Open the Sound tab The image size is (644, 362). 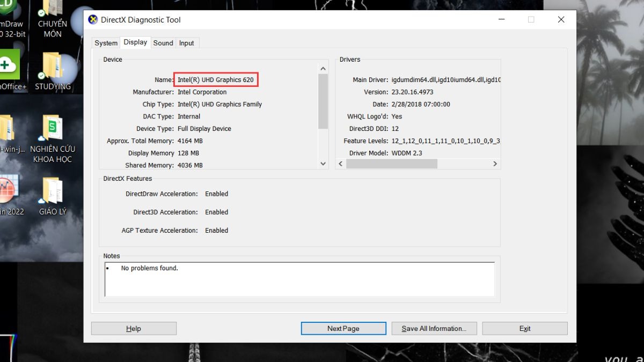point(163,43)
